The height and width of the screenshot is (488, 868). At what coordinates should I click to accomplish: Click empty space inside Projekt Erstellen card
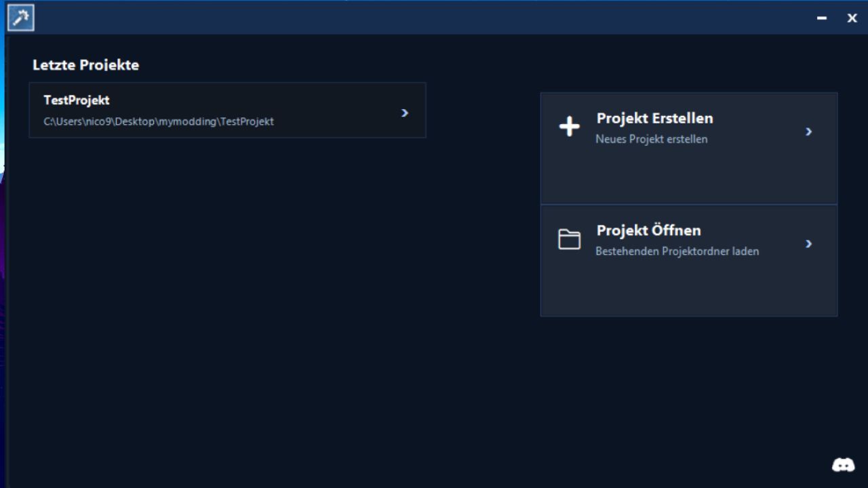pos(688,176)
